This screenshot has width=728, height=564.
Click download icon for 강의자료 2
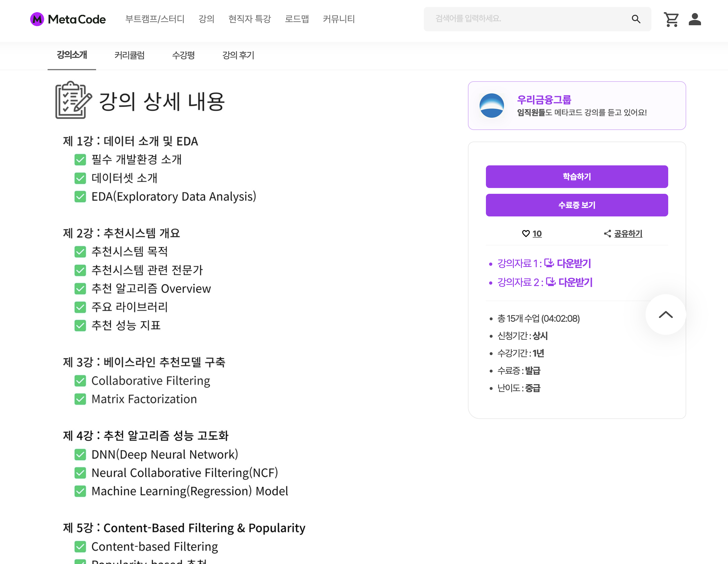[550, 282]
